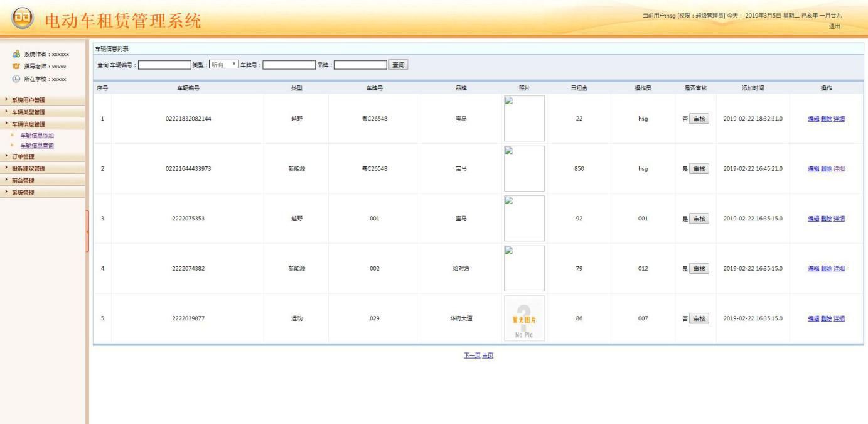868x424 pixels.
Task: Focus the 车辆编号 search field
Action: (x=164, y=65)
